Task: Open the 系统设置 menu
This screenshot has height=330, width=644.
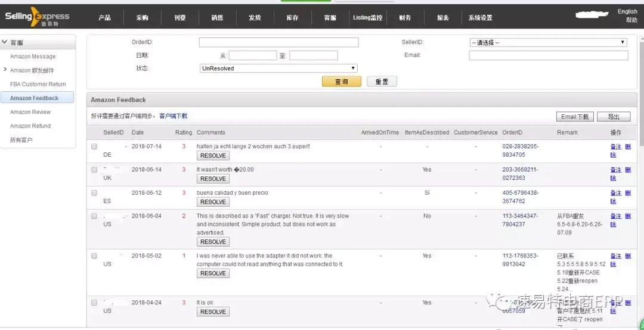Action: pos(481,18)
